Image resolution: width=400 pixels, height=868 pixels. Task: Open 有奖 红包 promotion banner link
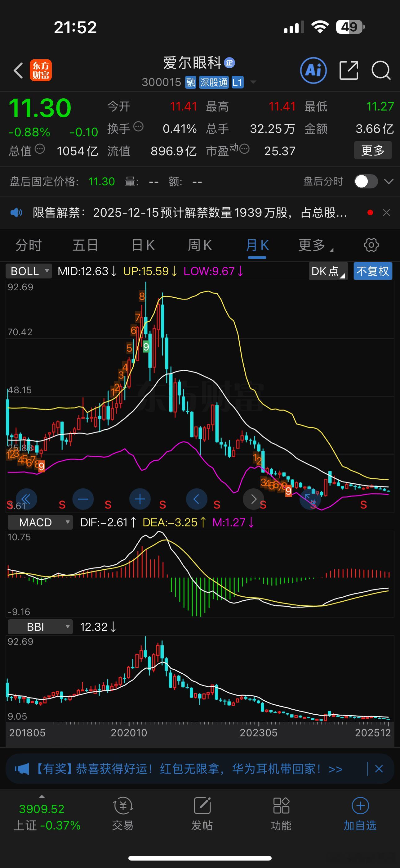click(189, 769)
